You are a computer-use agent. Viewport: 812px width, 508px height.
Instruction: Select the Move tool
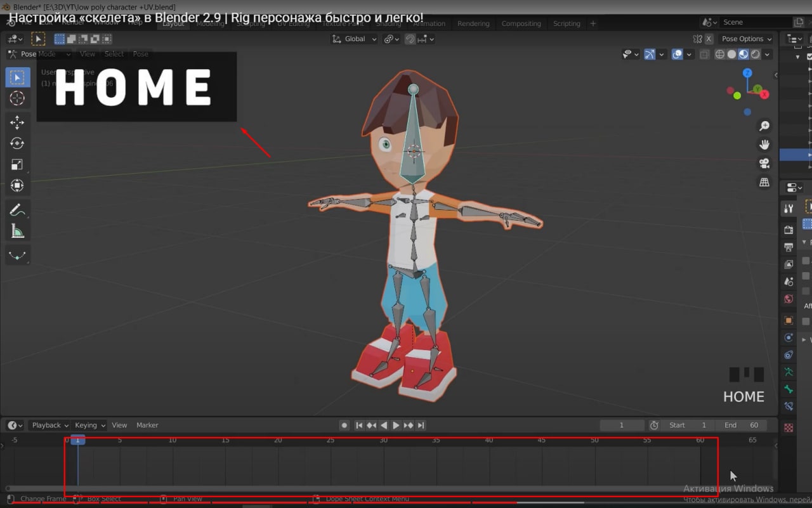click(17, 122)
